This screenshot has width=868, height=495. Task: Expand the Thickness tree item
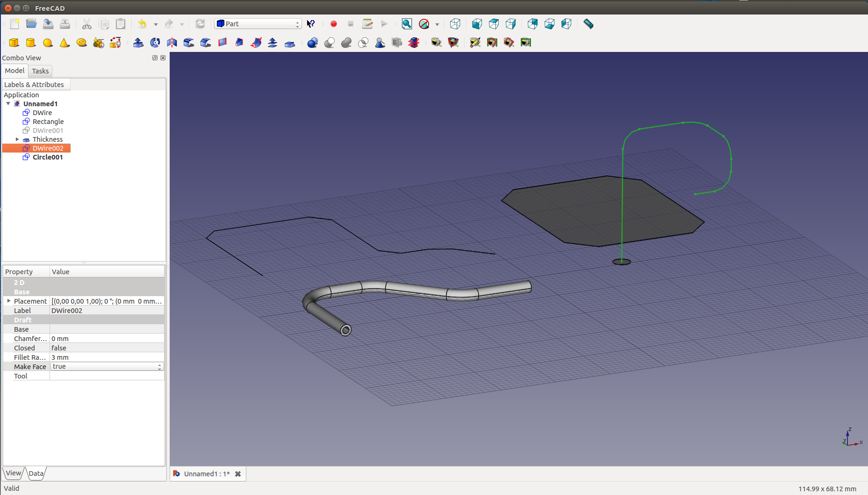pyautogui.click(x=17, y=139)
